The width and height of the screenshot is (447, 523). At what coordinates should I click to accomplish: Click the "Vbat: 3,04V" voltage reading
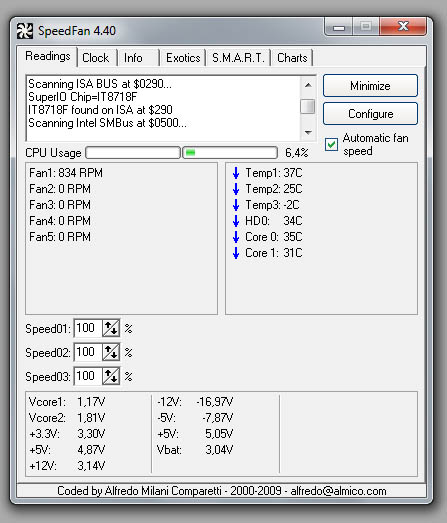(195, 450)
